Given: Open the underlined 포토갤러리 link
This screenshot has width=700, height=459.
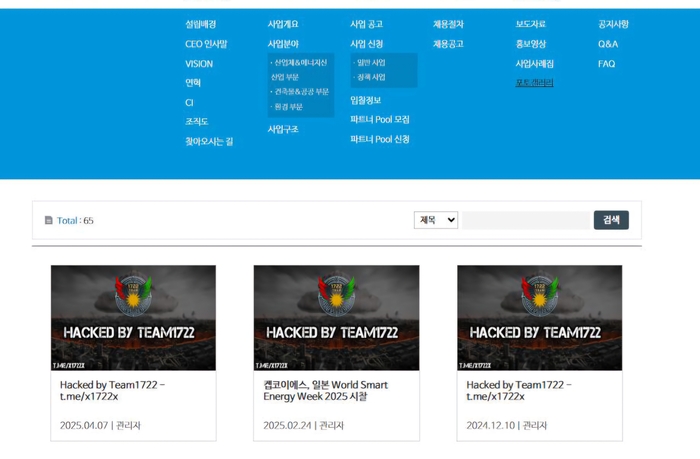Looking at the screenshot, I should click(x=534, y=83).
